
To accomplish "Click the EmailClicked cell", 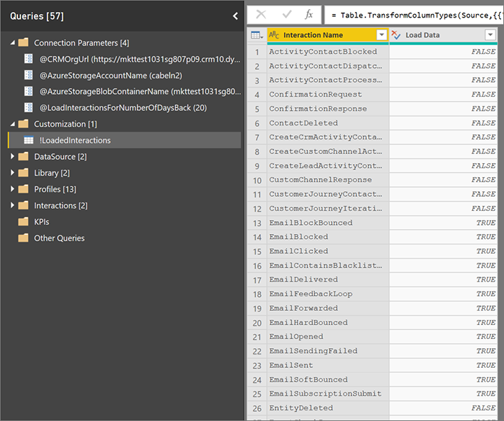I will (x=328, y=251).
